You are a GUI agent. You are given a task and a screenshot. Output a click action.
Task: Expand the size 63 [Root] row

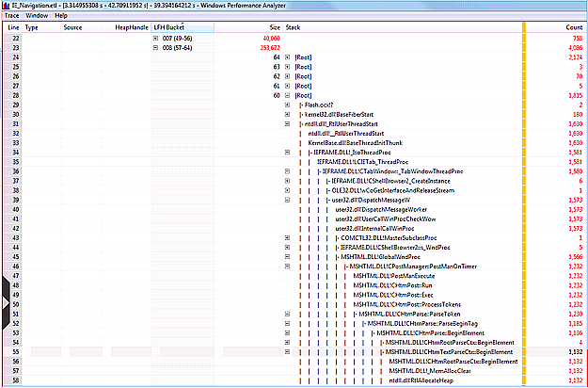tap(287, 67)
